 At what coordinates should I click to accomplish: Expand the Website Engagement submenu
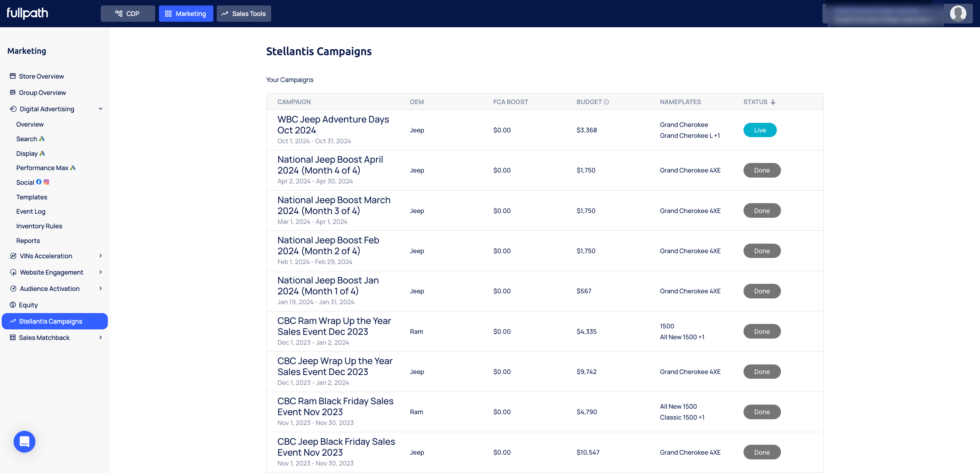coord(100,272)
